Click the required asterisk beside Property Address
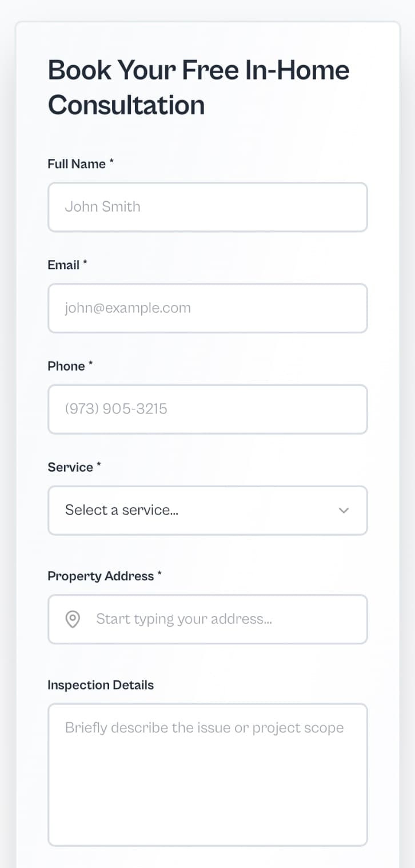Viewport: 415px width, 868px height. 160,575
